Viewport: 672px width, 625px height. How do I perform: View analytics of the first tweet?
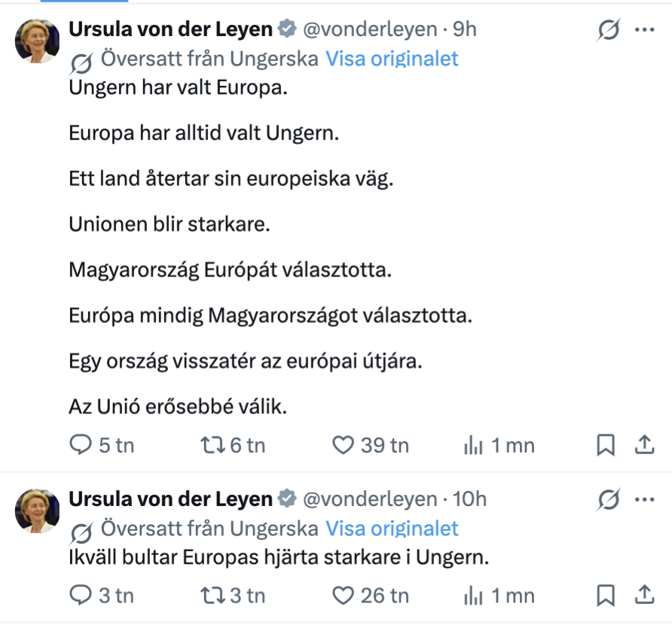(473, 445)
